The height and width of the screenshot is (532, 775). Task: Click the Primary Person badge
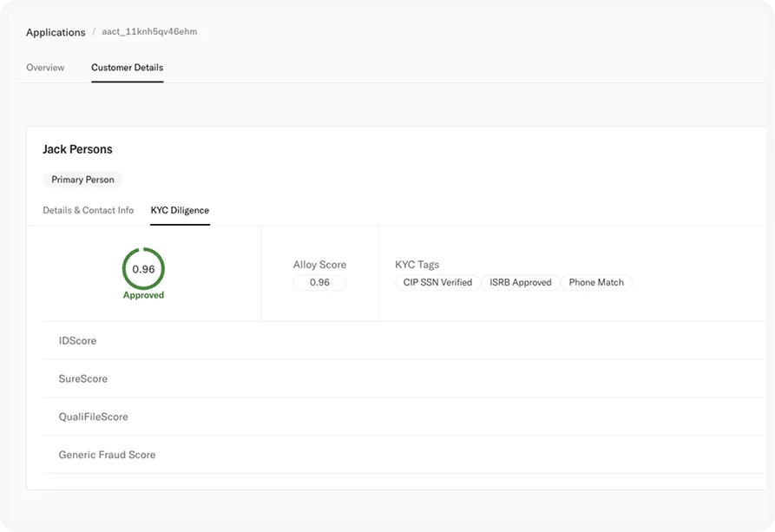pos(82,180)
